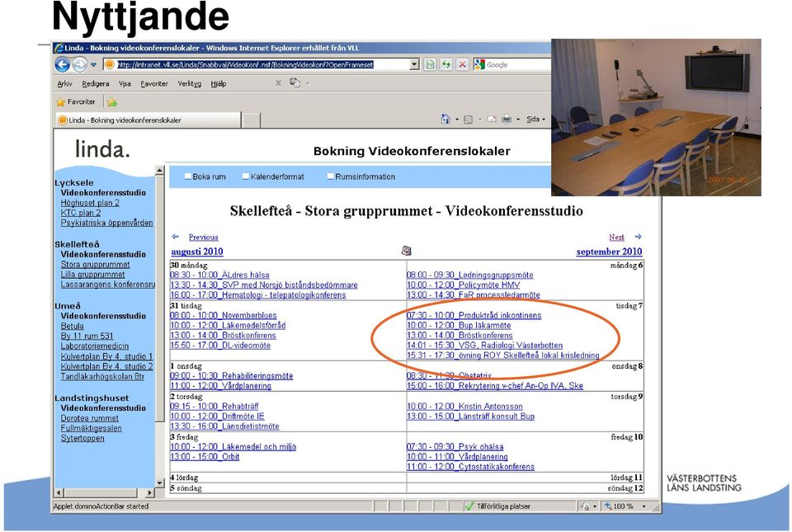Go back with the browser Back arrow
This screenshot has height=532, width=792.
(62, 64)
